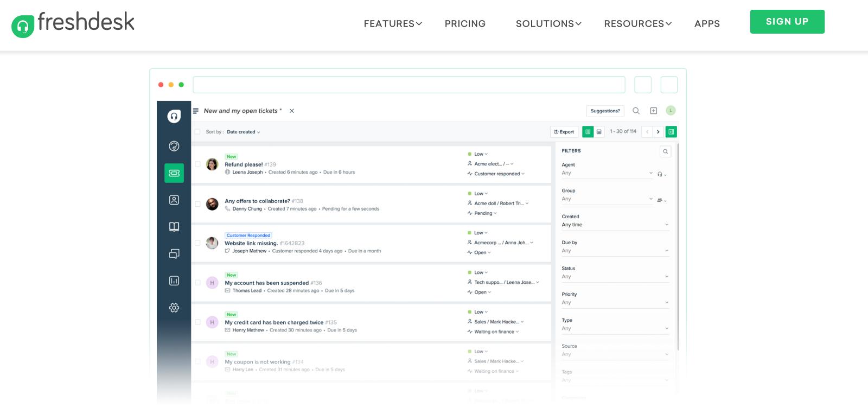Viewport: 868px width, 420px height.
Task: Click the new ticket plus icon
Action: (x=654, y=111)
